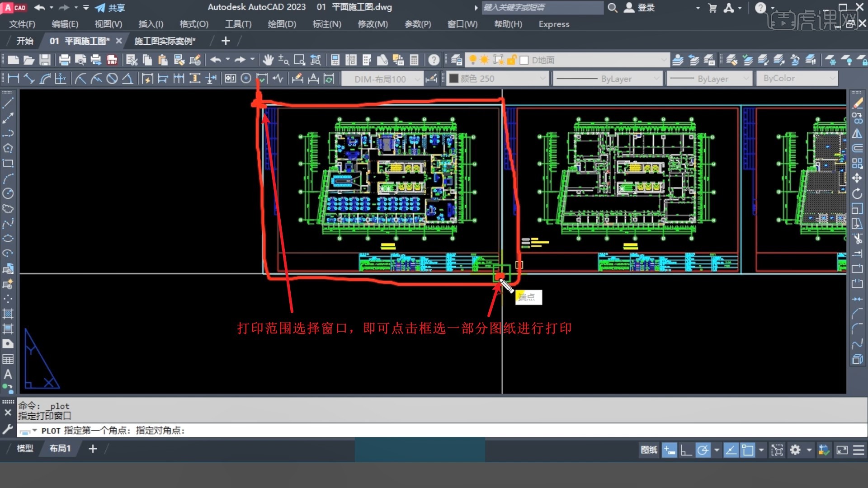868x488 pixels.
Task: Click the New drawing icon
Action: 13,60
